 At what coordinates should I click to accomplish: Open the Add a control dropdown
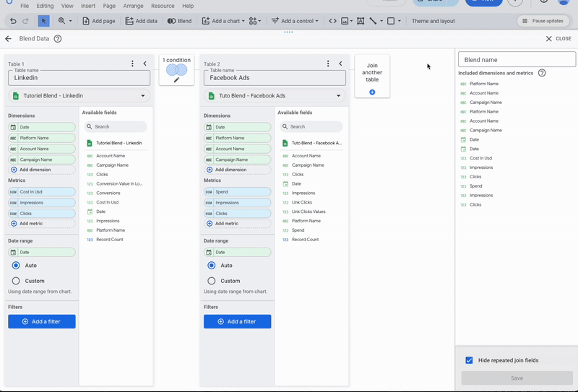pos(295,21)
